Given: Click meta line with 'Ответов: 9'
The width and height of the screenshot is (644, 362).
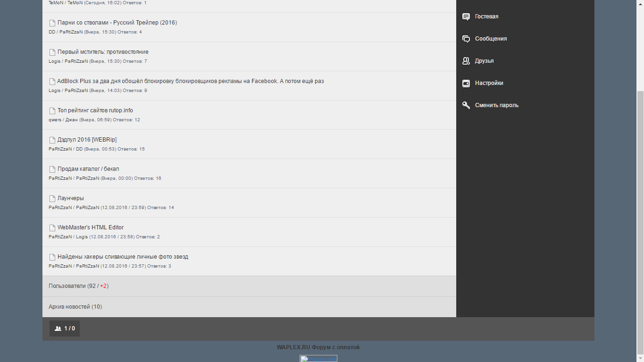Looking at the screenshot, I should tap(98, 91).
